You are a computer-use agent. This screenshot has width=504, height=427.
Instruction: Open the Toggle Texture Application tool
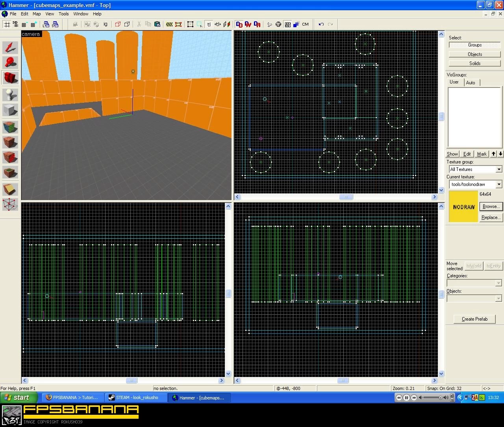pos(10,127)
